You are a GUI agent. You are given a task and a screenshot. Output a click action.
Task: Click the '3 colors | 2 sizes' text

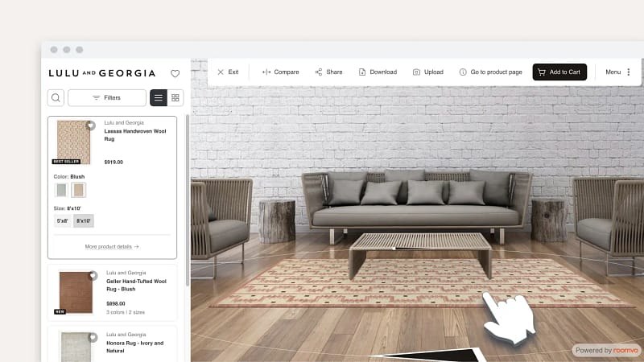click(x=126, y=312)
